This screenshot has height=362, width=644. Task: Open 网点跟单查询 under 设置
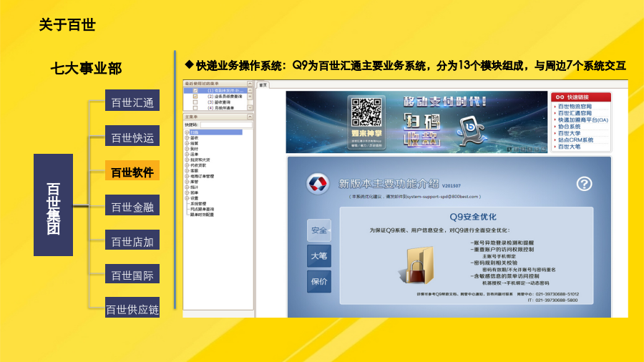click(202, 209)
